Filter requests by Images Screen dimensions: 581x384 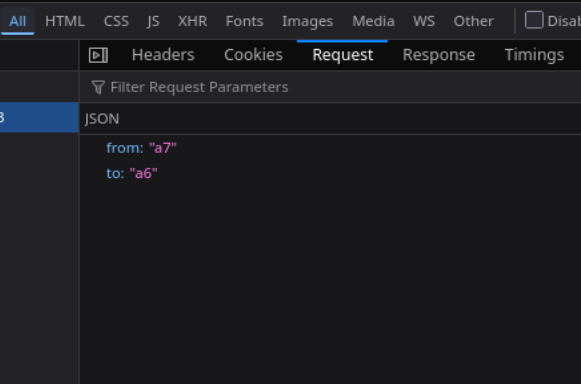click(308, 21)
